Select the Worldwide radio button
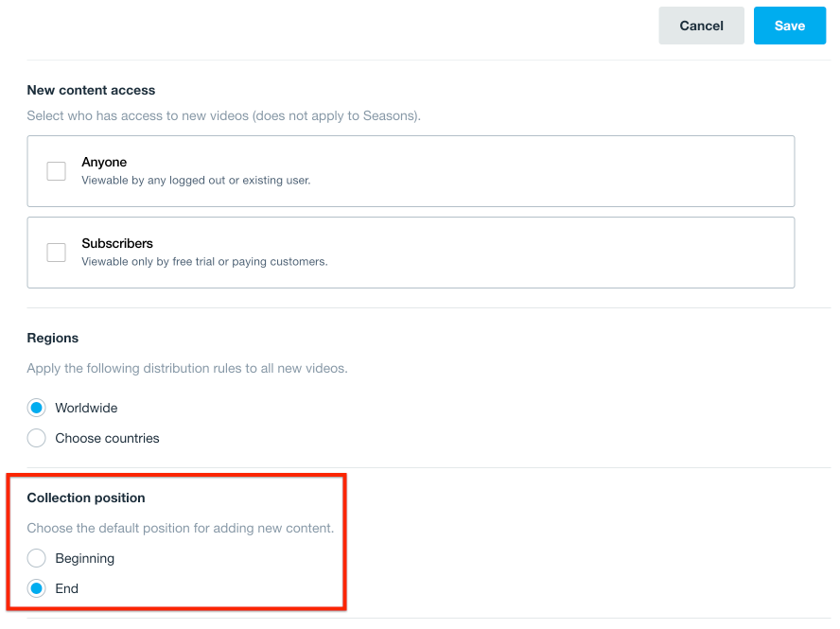 [37, 408]
